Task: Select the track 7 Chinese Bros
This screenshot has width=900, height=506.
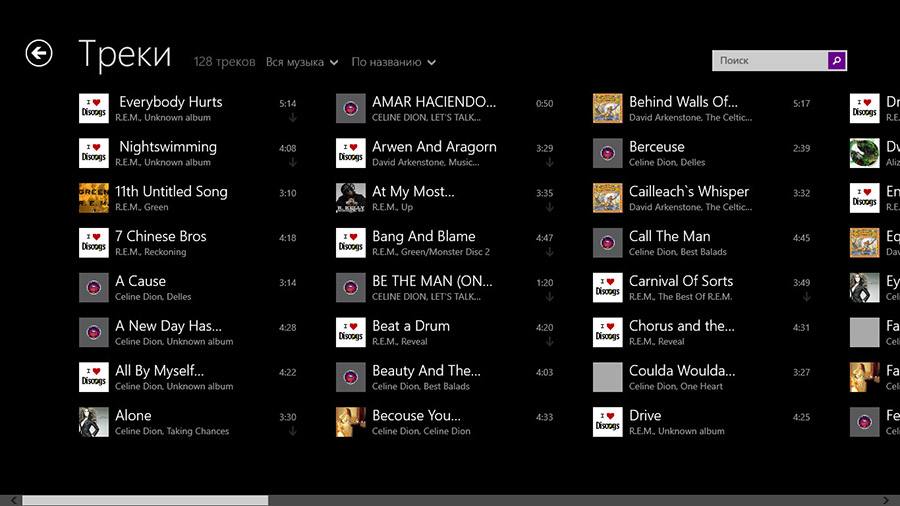Action: click(189, 243)
